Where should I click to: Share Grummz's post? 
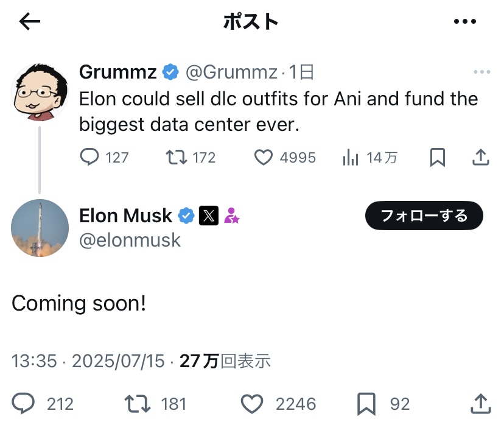[x=481, y=158]
